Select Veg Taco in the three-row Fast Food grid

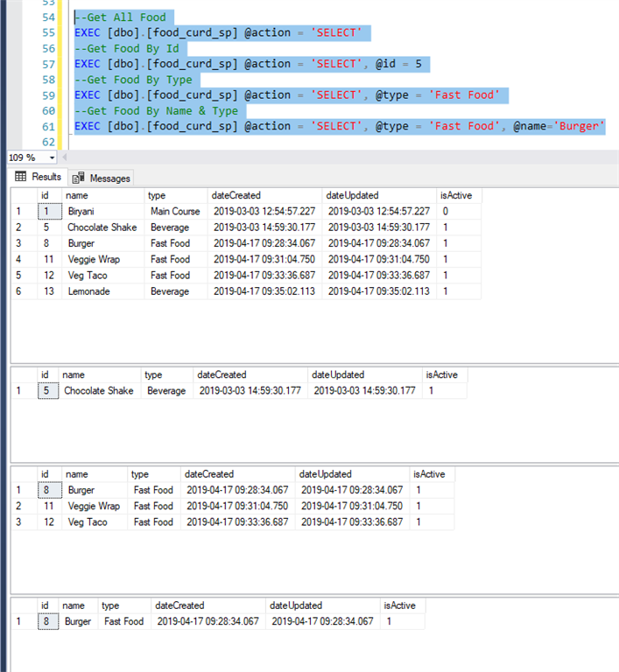coord(95,522)
